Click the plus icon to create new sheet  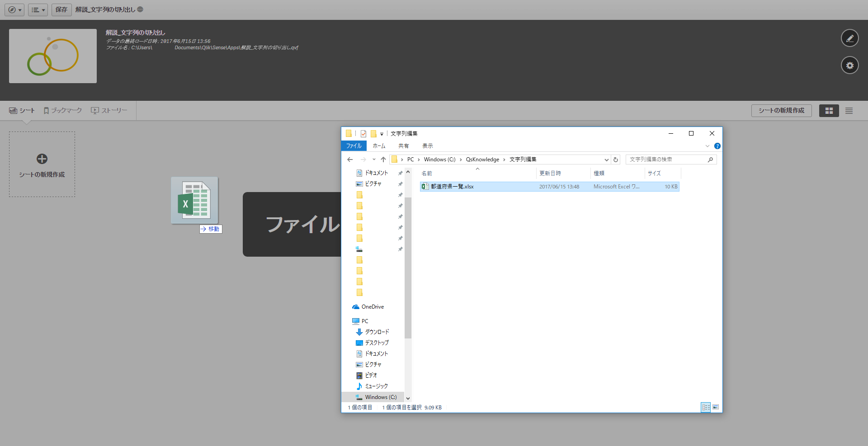pos(42,159)
